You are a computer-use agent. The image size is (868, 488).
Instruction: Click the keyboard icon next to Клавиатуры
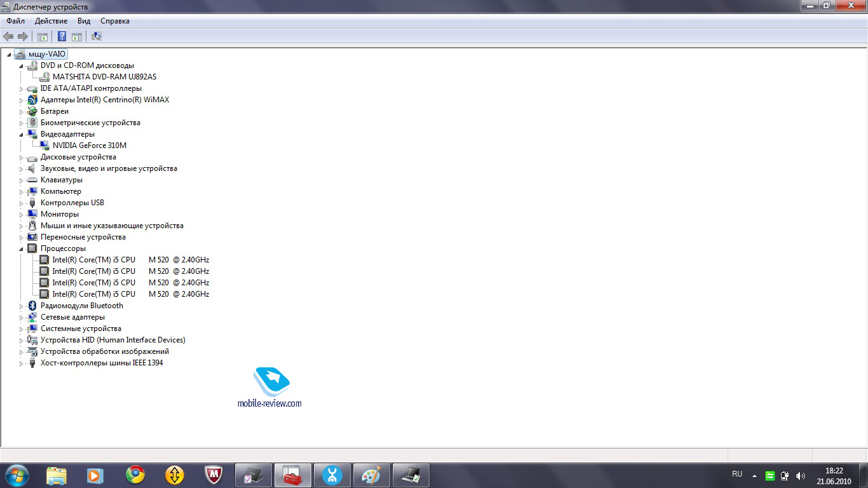pos(32,180)
